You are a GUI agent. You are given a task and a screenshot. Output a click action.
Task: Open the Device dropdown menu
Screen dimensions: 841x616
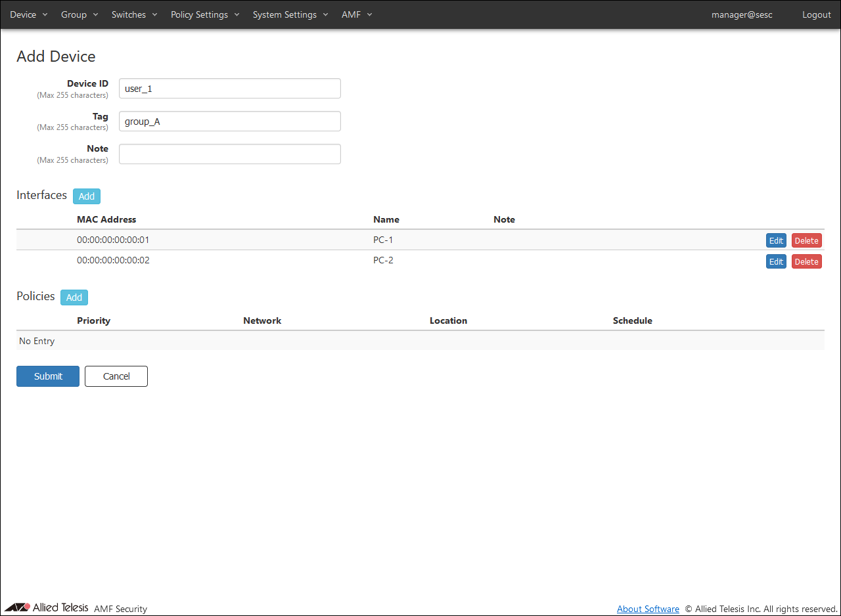click(x=28, y=14)
